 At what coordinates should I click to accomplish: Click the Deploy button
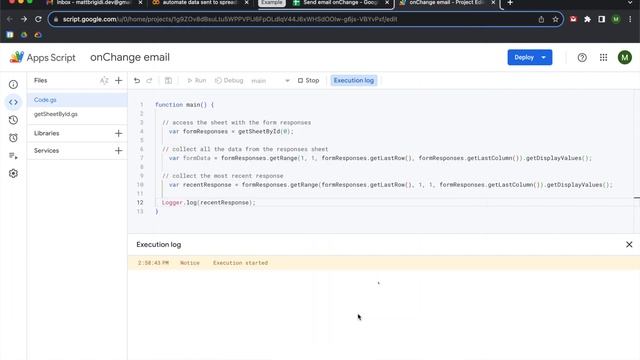coord(524,58)
